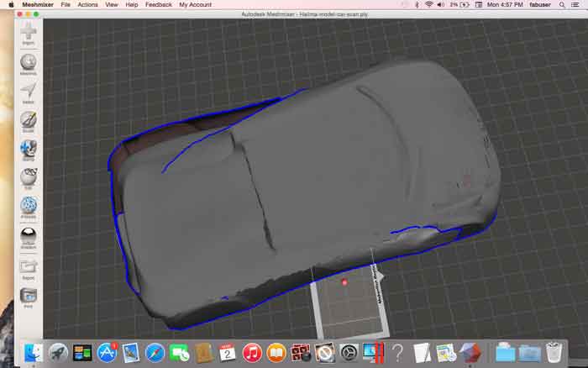Open the Meshmixer application menu
588x368 pixels.
click(38, 4)
